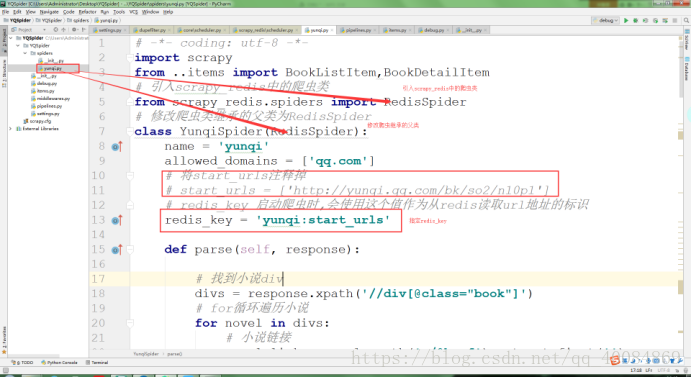Open the Navigate menu

pos(49,12)
